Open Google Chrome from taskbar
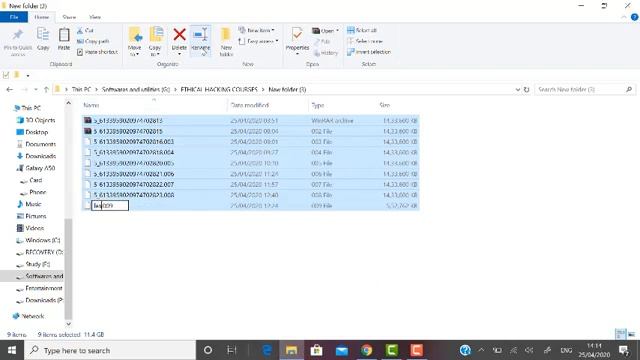The height and width of the screenshot is (360, 640). pos(367,350)
